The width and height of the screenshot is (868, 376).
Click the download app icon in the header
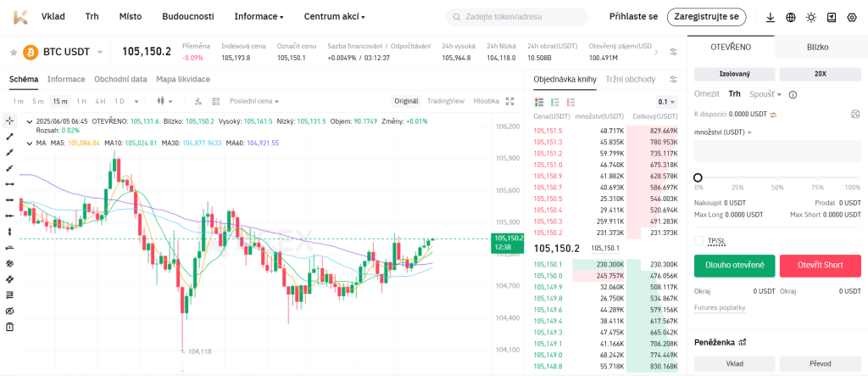pyautogui.click(x=770, y=17)
